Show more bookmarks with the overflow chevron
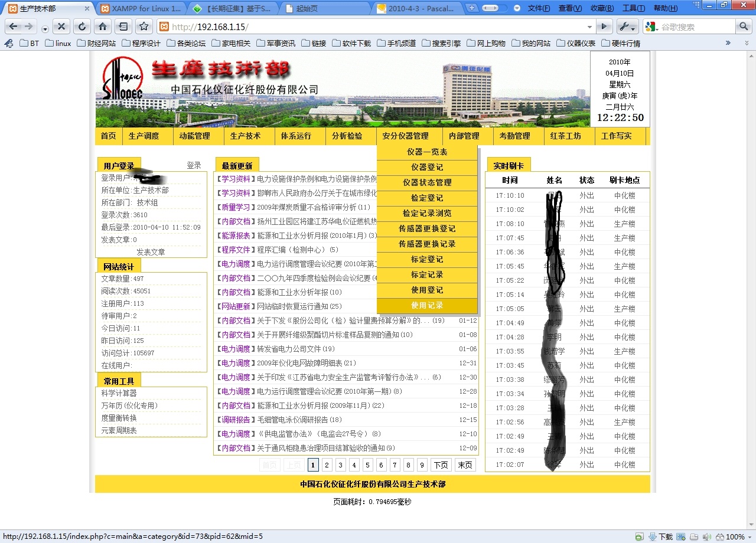The image size is (756, 543). (x=728, y=43)
